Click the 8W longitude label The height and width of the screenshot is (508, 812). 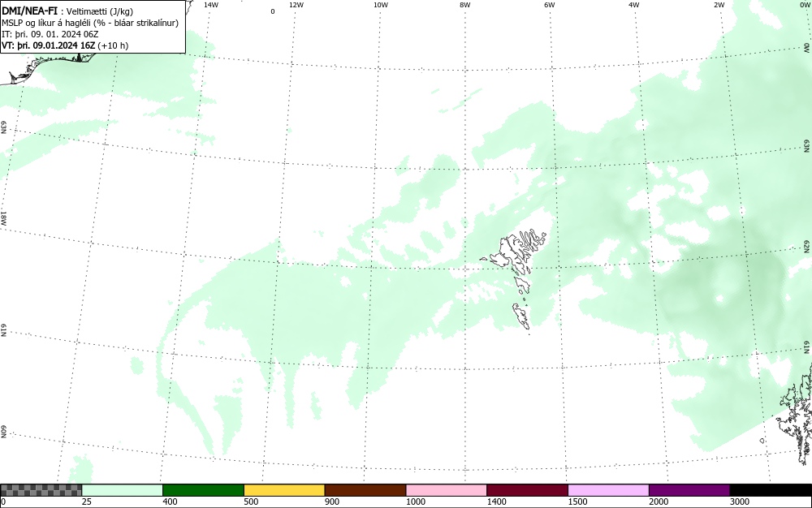click(465, 5)
